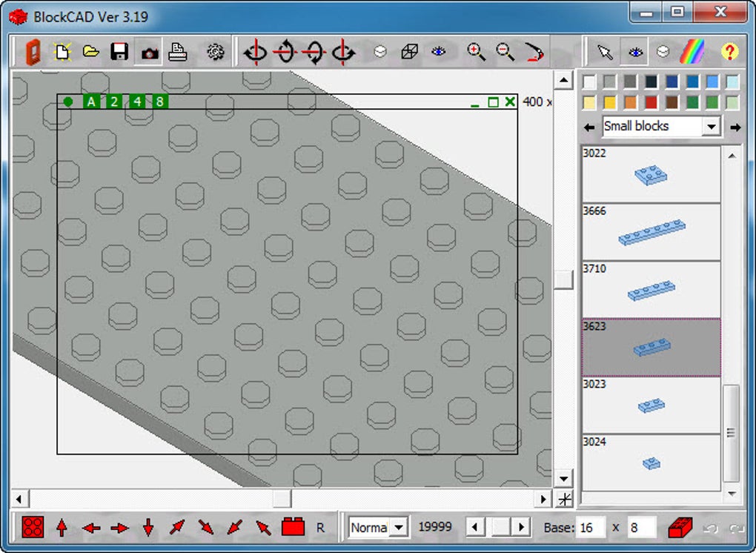This screenshot has height=553, width=756.
Task: Open the rainbow color tool
Action: (692, 52)
